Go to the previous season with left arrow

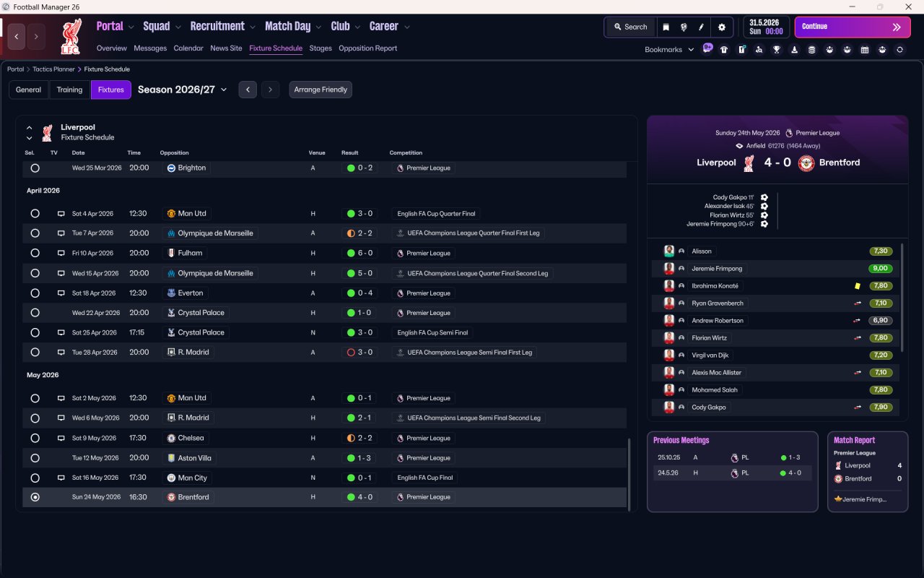pos(248,90)
